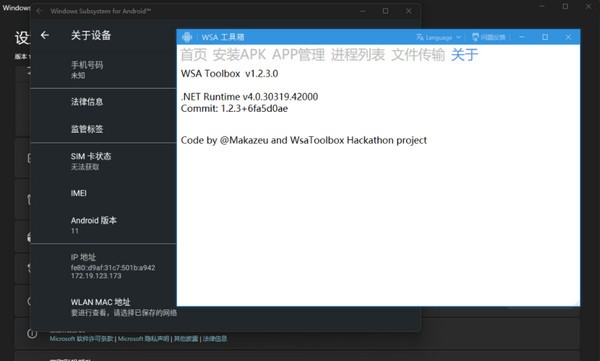Click the Code by @Makazeu credit line
This screenshot has height=361, width=600.
(304, 140)
